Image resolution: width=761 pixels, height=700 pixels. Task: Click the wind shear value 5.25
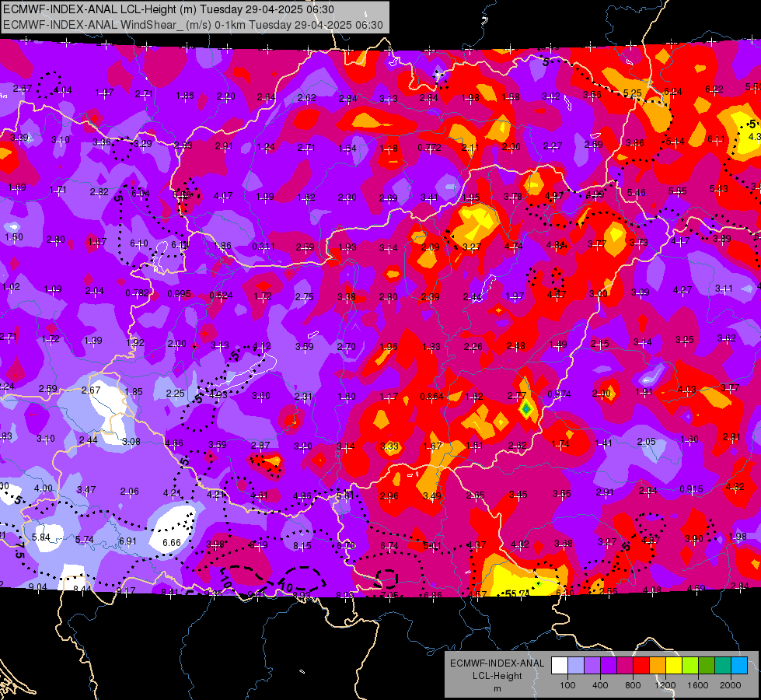pyautogui.click(x=633, y=93)
